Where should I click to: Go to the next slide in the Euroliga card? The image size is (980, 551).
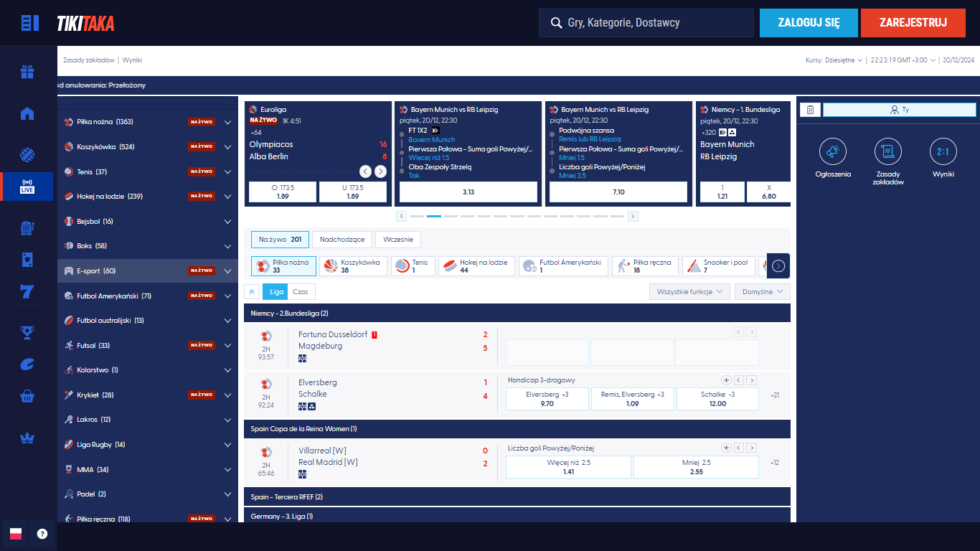381,171
